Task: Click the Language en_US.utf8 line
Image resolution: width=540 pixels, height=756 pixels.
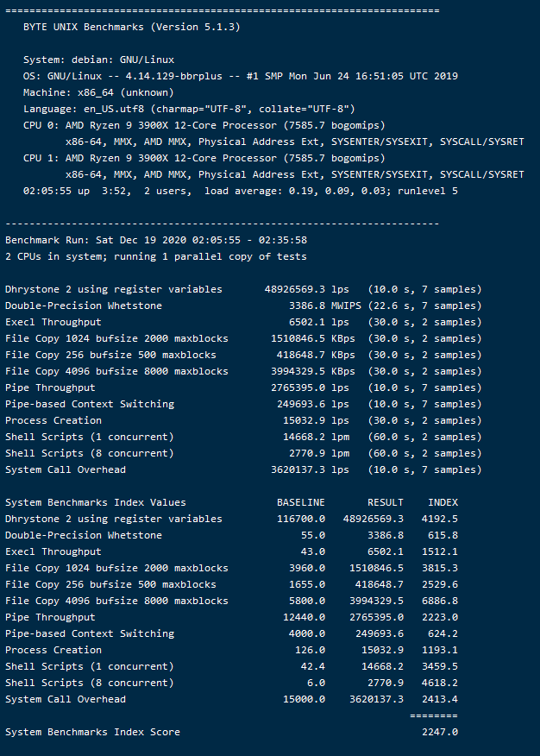Action: [x=189, y=109]
